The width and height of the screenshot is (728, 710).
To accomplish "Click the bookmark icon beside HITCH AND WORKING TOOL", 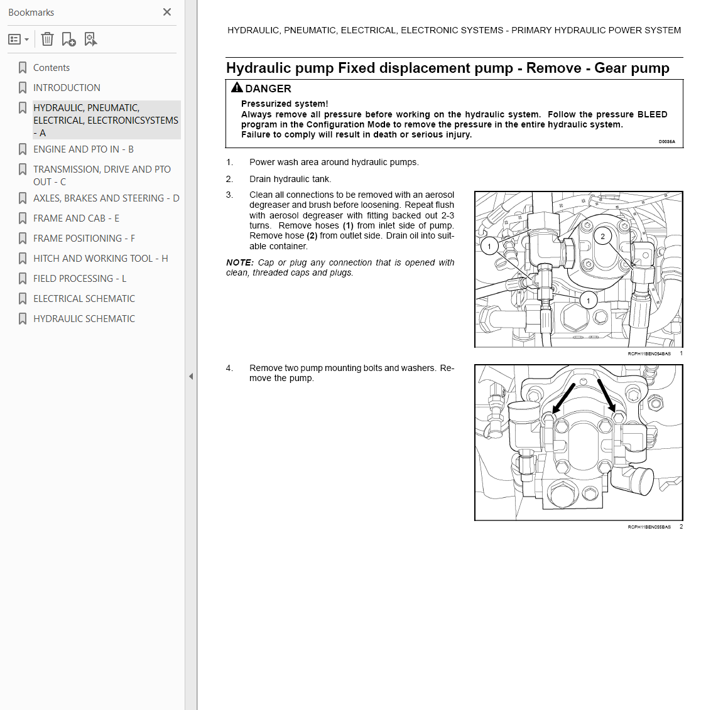I will point(22,259).
